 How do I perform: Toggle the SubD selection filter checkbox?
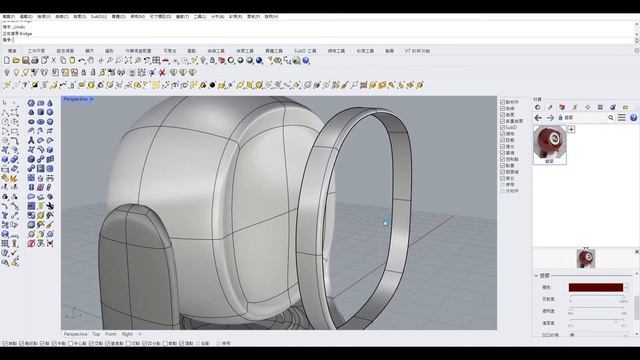[502, 127]
